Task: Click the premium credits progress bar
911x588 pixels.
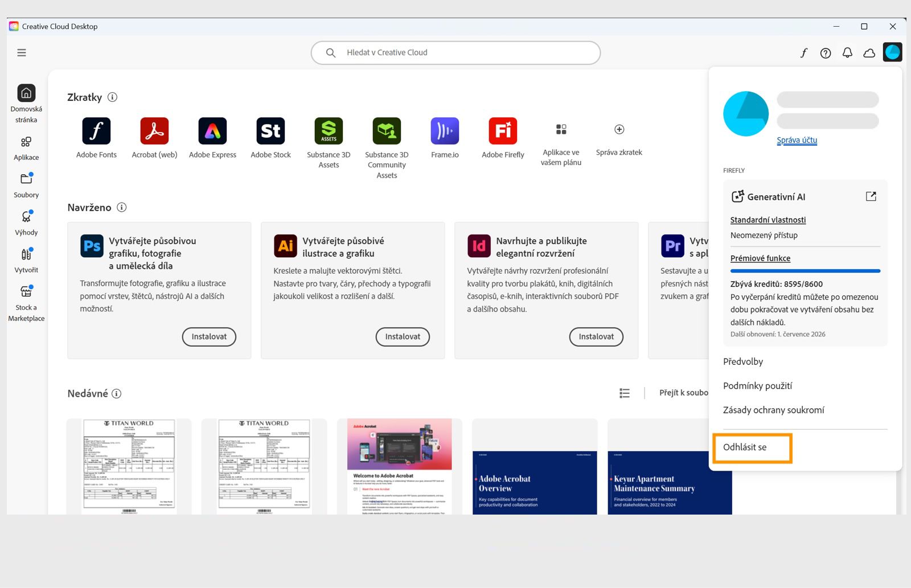Action: point(805,271)
